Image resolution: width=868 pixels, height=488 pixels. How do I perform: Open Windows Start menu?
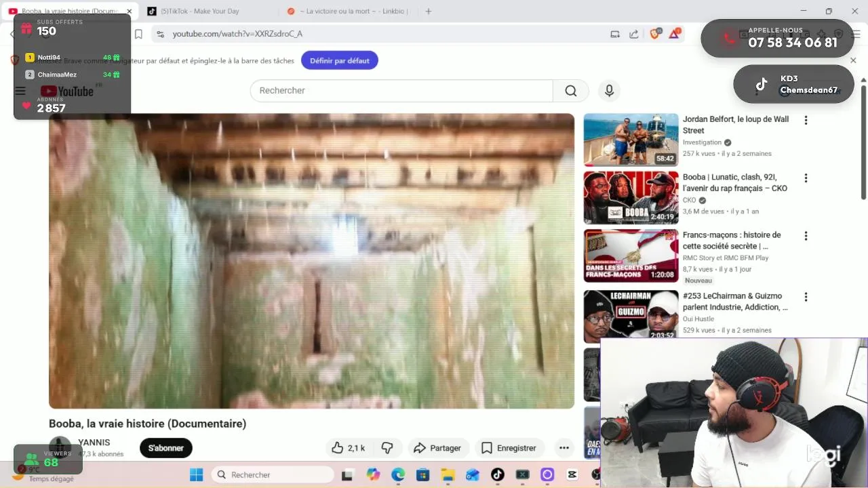(x=196, y=474)
